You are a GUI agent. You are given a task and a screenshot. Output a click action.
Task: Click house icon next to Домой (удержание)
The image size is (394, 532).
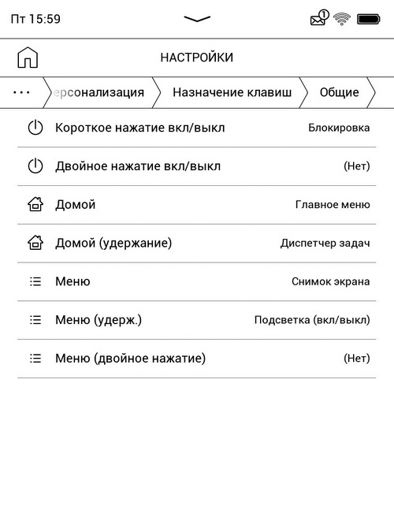pyautogui.click(x=35, y=243)
